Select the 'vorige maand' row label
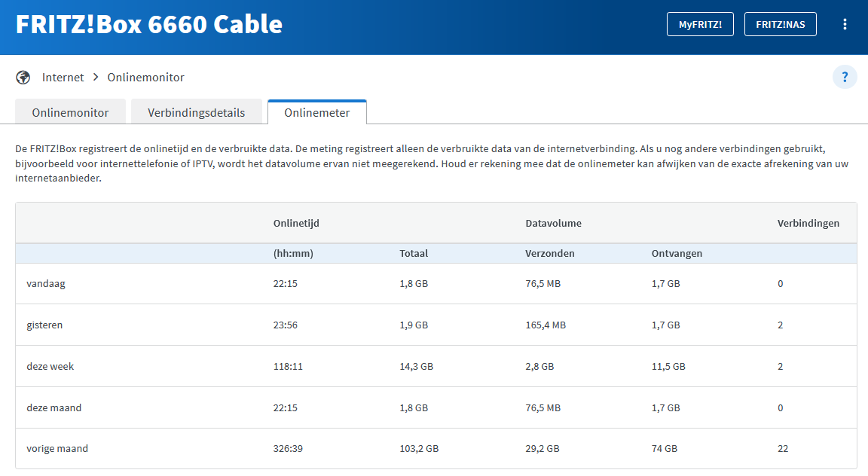 click(57, 449)
